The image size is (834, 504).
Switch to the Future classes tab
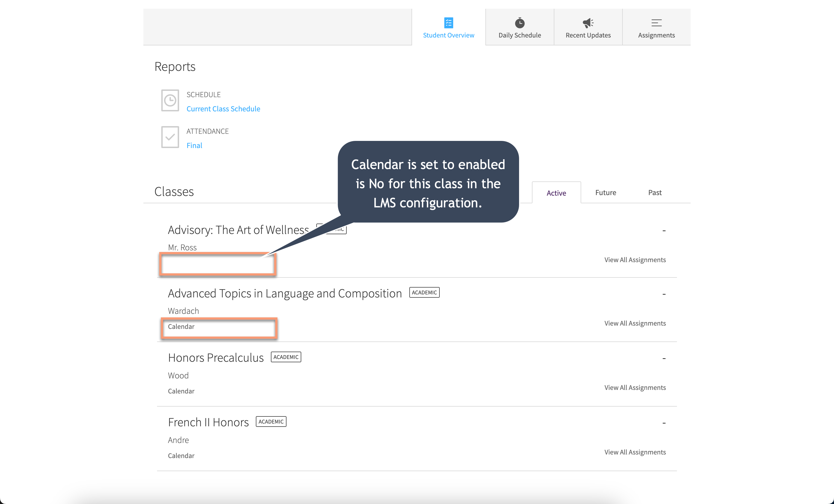pos(606,192)
